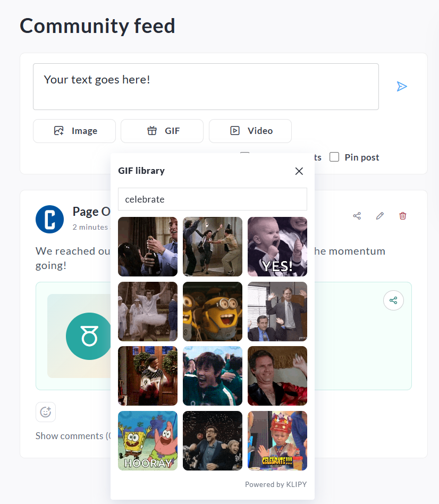This screenshot has width=439, height=504.
Task: Close the GIF library popup
Action: (x=299, y=171)
